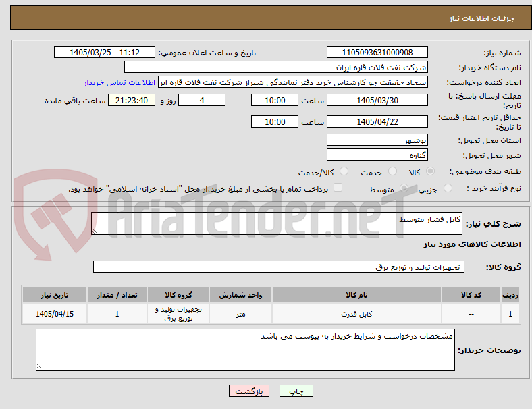Click the تاریخ نیاز column header
Image resolution: width=532 pixels, height=409 pixels.
pyautogui.click(x=55, y=295)
